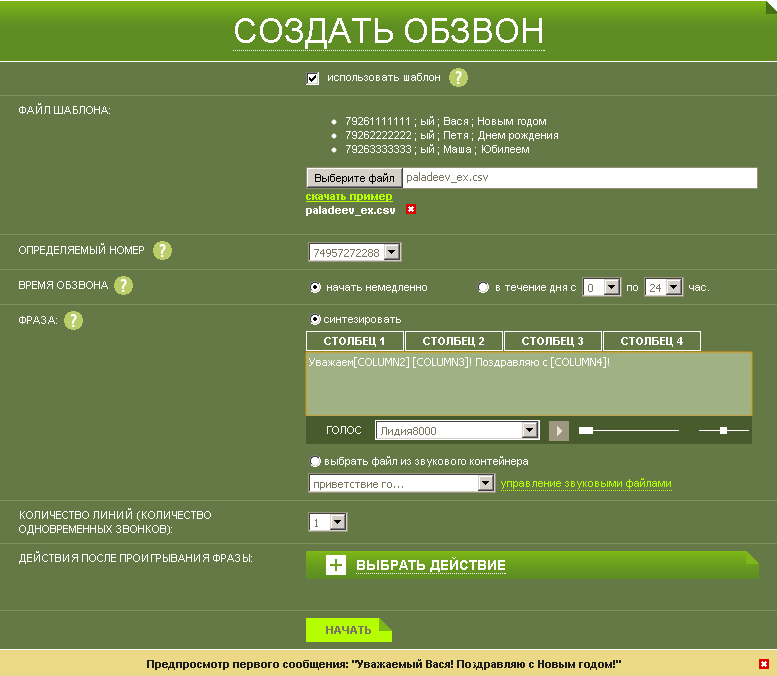
Task: Remove the uploaded paladeev_ex.csv file
Action: point(410,210)
